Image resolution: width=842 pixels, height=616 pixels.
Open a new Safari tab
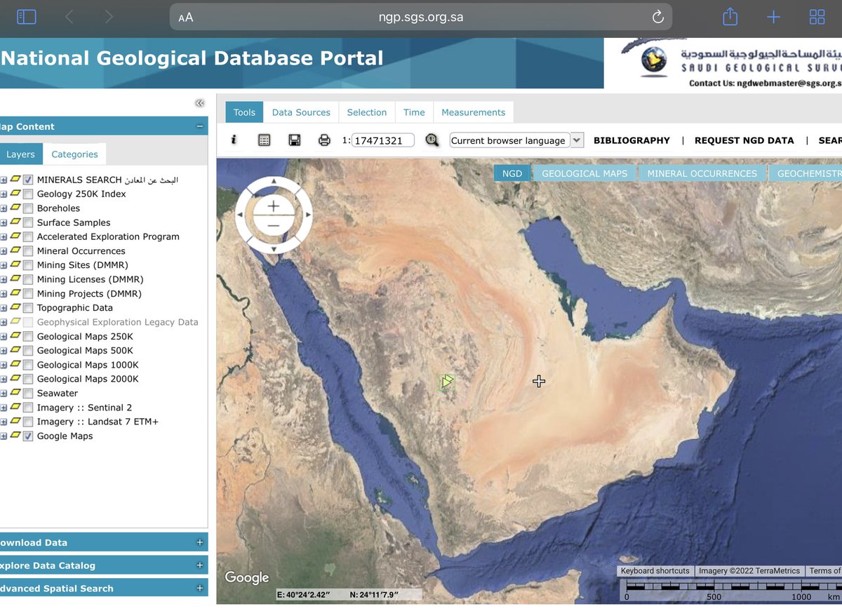[x=773, y=17]
